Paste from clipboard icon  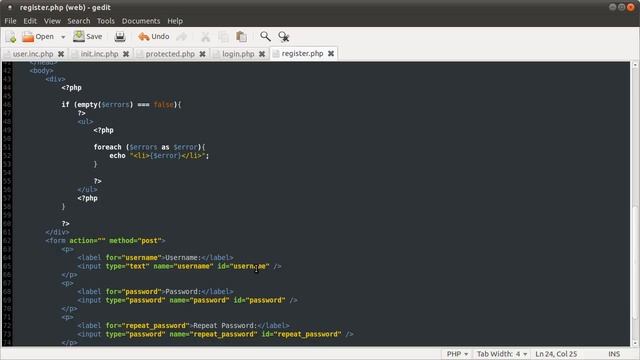click(x=241, y=37)
